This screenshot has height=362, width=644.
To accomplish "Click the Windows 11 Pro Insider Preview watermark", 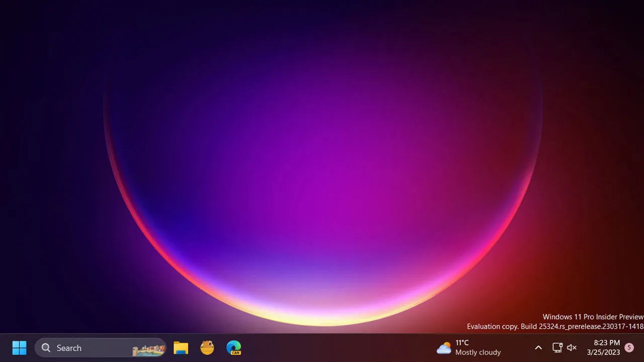I will [x=593, y=317].
